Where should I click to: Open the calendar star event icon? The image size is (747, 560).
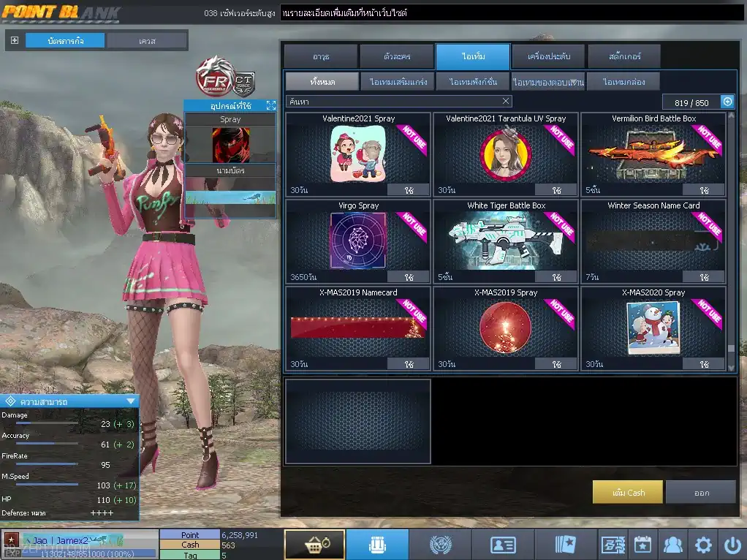(642, 545)
